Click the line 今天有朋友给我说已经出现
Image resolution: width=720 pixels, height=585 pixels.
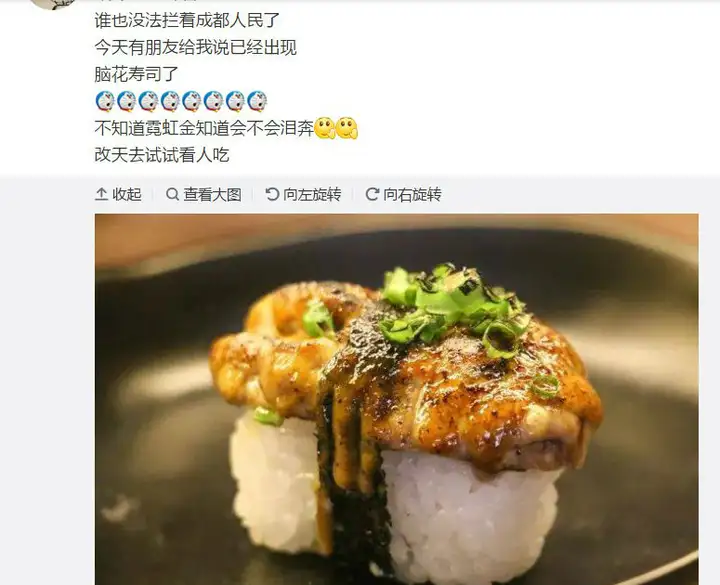coord(196,47)
